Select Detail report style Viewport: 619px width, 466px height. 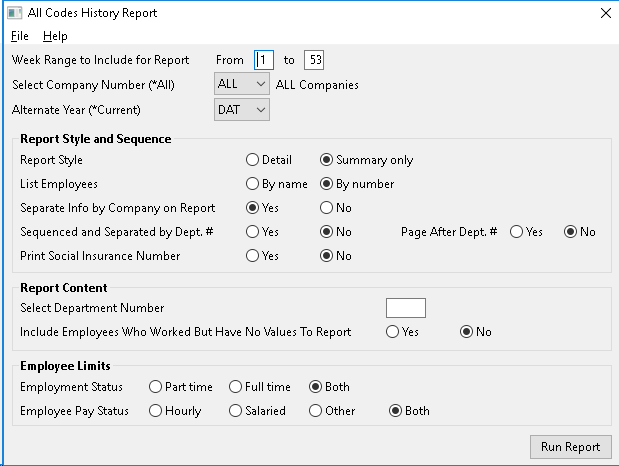(x=268, y=160)
